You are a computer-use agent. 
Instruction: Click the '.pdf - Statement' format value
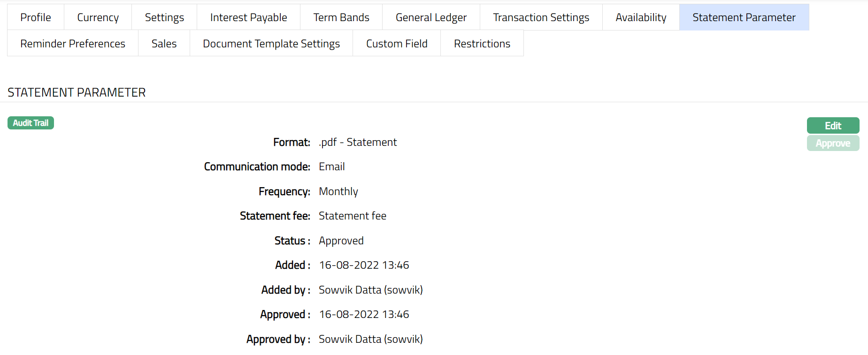(358, 142)
